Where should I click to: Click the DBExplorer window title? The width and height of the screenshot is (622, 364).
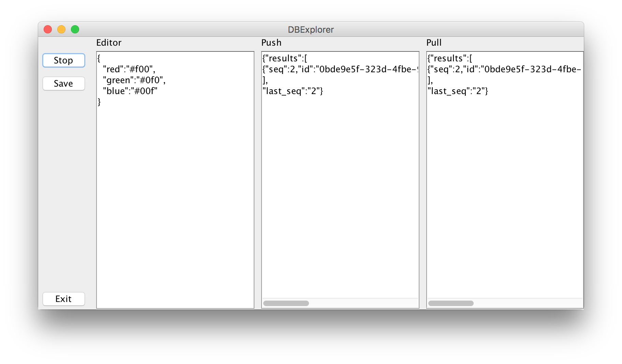311,30
